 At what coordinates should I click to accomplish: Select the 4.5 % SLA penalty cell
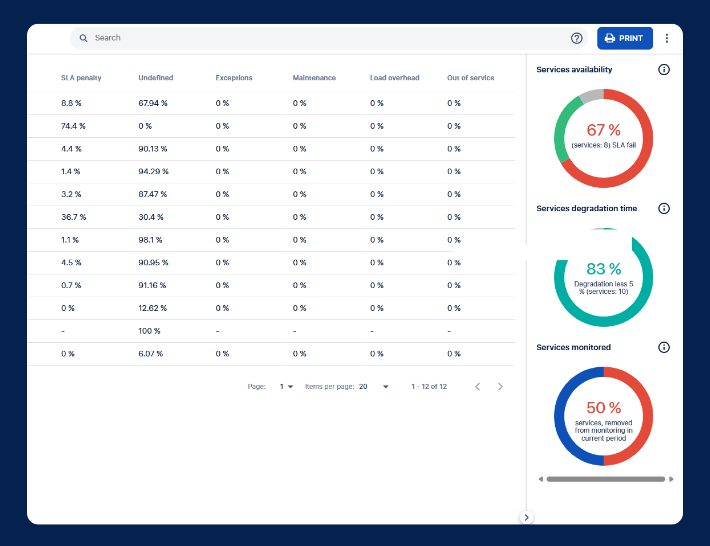pyautogui.click(x=71, y=262)
